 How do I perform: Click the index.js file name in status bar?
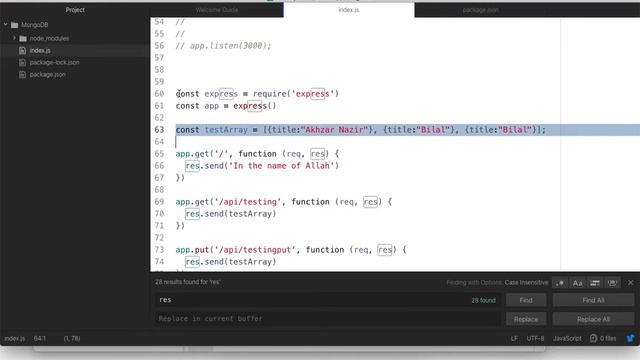(x=15, y=338)
